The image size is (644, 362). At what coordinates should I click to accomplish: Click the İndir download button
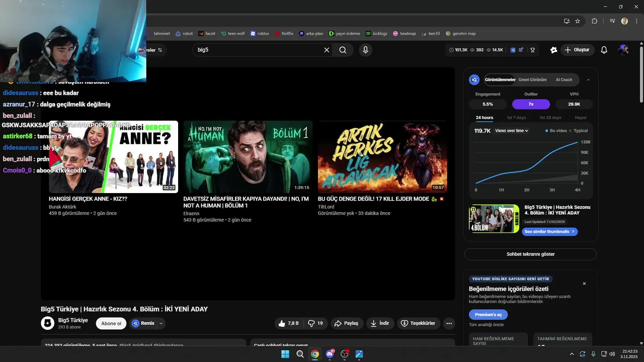[x=380, y=323]
